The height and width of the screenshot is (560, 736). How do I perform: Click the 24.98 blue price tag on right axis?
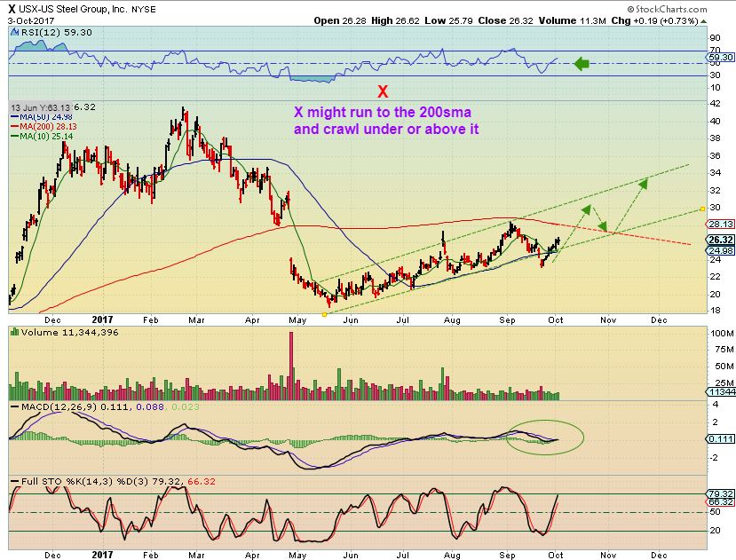coord(721,250)
